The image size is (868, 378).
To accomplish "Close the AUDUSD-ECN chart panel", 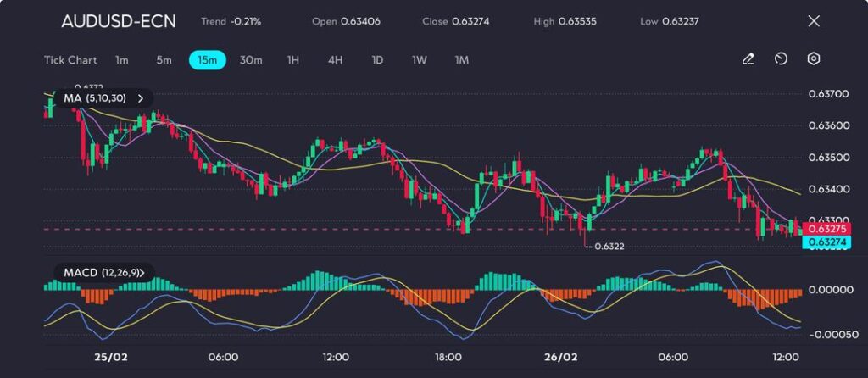I will pos(814,21).
